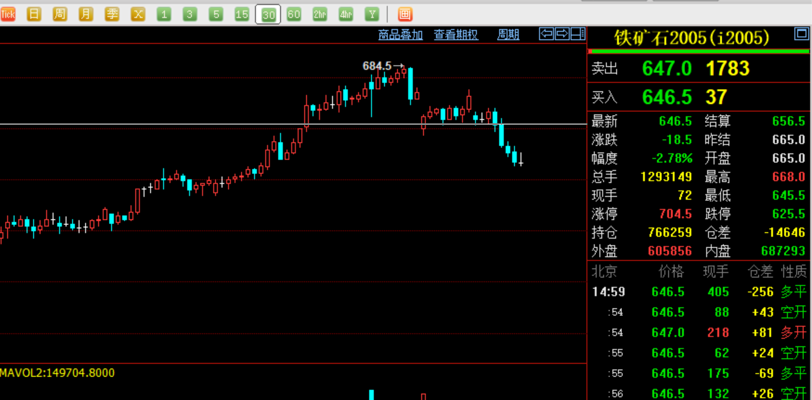
Task: Click the 仓差 value -14646
Action: click(784, 232)
